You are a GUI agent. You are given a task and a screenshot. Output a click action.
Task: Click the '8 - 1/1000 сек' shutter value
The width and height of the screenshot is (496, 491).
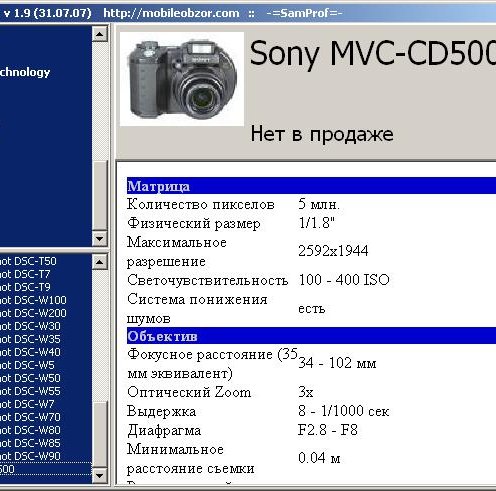point(344,411)
